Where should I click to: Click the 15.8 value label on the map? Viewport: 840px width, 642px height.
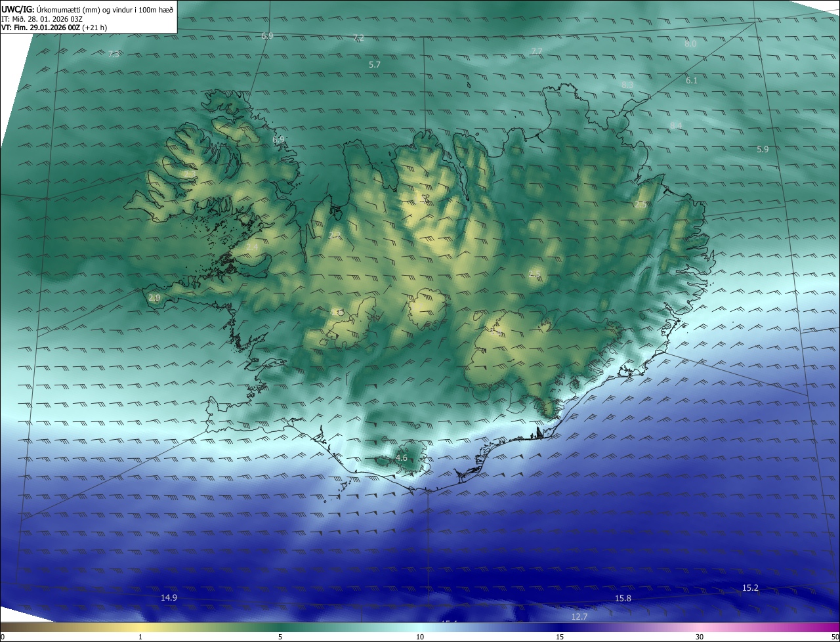point(623,598)
